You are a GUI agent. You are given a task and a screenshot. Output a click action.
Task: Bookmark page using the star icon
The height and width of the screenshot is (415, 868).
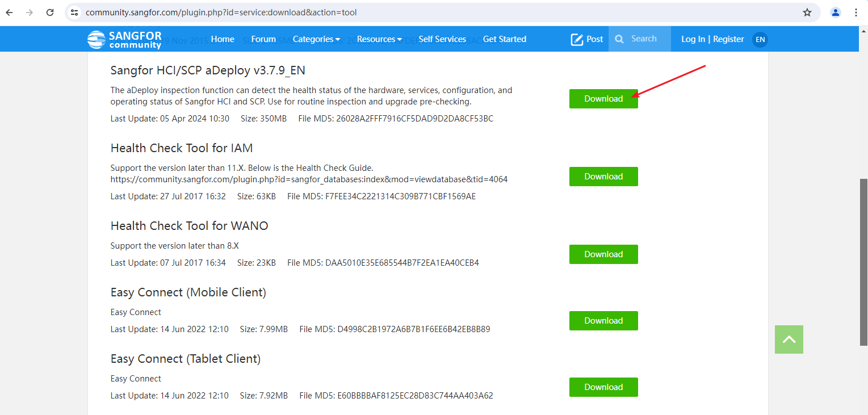pos(807,12)
